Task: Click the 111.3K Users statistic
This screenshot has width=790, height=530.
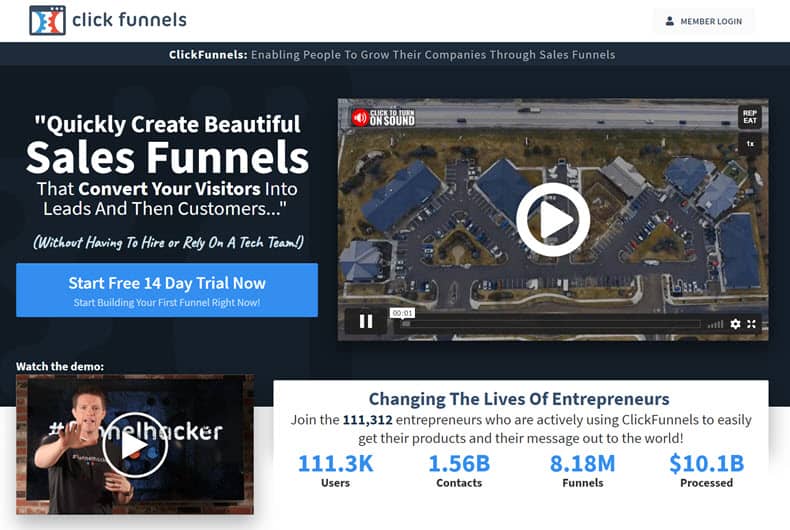Action: [336, 471]
